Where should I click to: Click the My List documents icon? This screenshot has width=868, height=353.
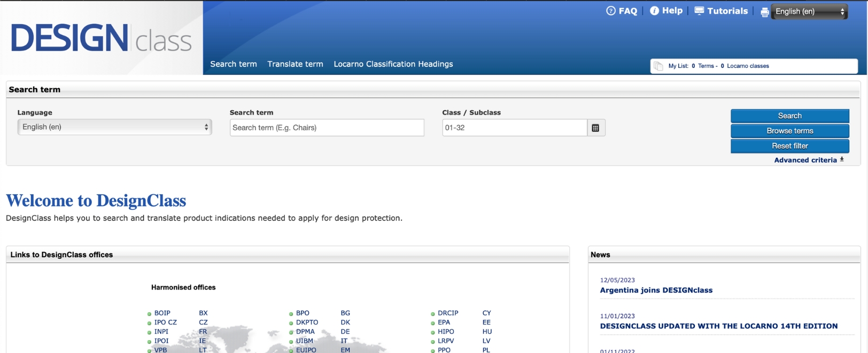(x=658, y=66)
